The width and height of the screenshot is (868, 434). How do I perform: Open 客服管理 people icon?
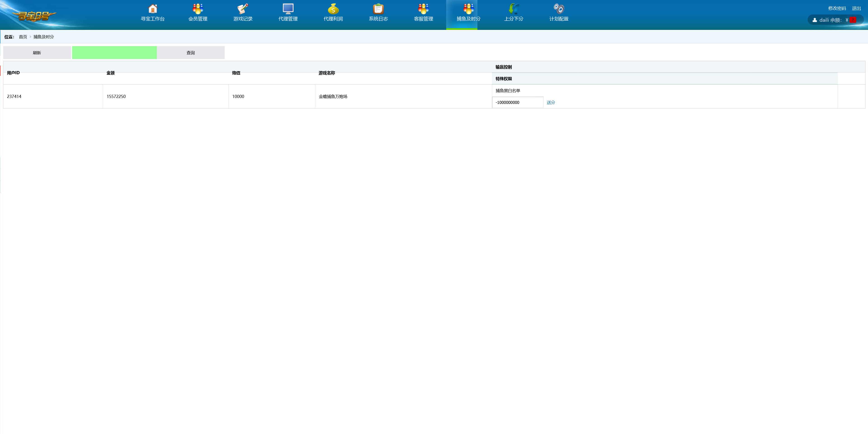[x=424, y=8]
